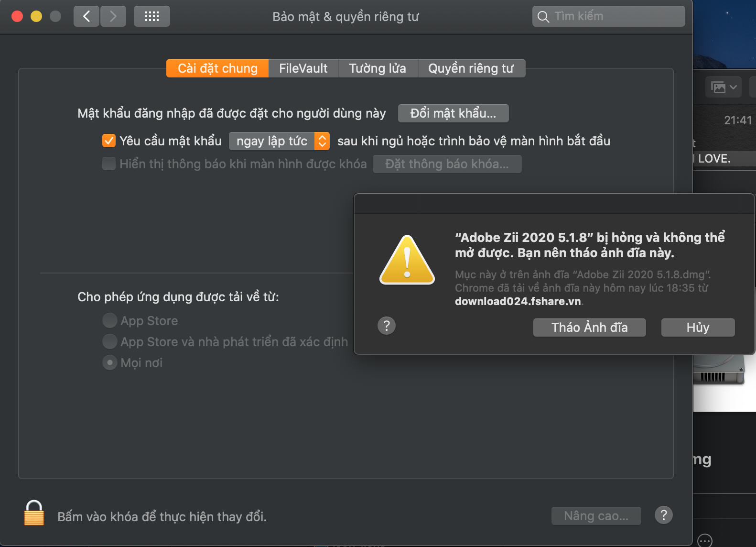Click the lock icon to make changes
The width and height of the screenshot is (756, 547).
coord(34,513)
